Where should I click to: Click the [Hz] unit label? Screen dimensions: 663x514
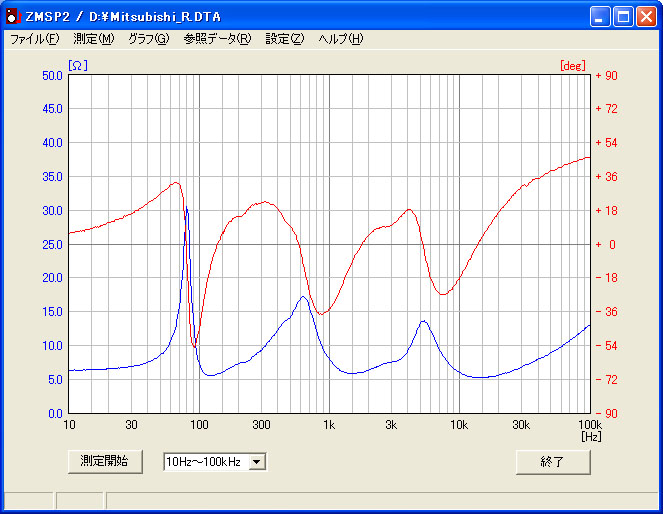(x=591, y=436)
